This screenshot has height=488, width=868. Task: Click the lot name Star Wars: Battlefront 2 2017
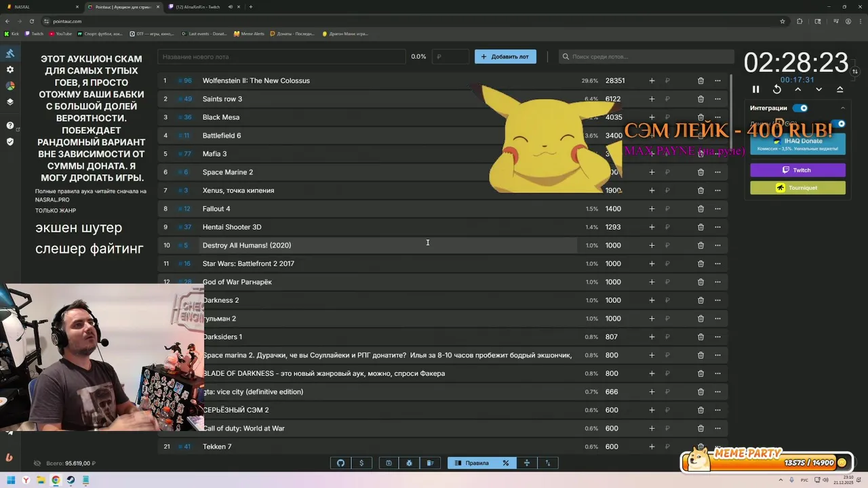pos(248,264)
